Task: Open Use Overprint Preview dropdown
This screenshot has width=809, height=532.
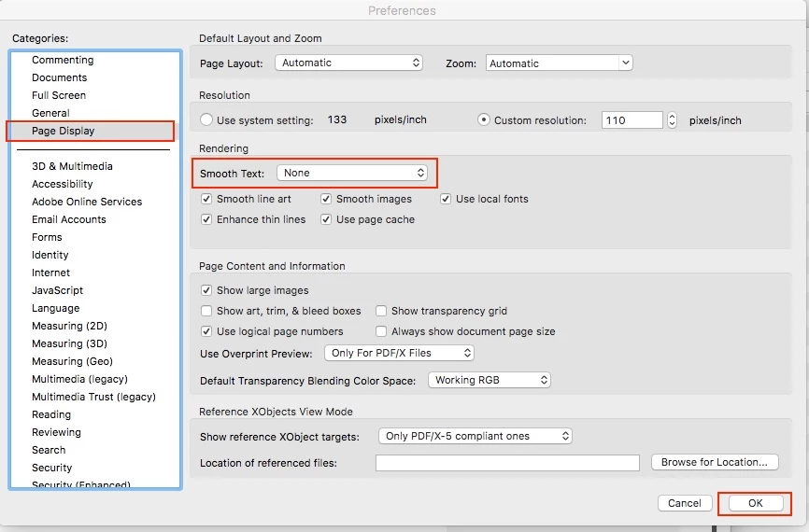Action: (x=399, y=353)
